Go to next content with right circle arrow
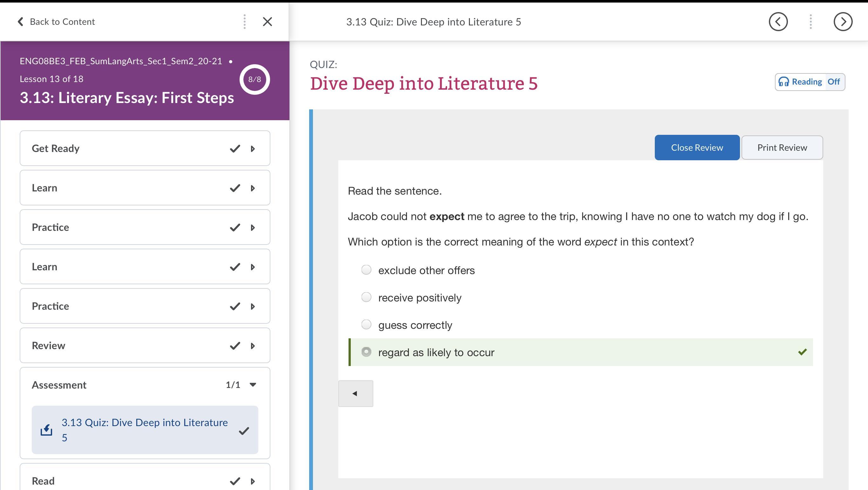This screenshot has height=490, width=868. [843, 22]
